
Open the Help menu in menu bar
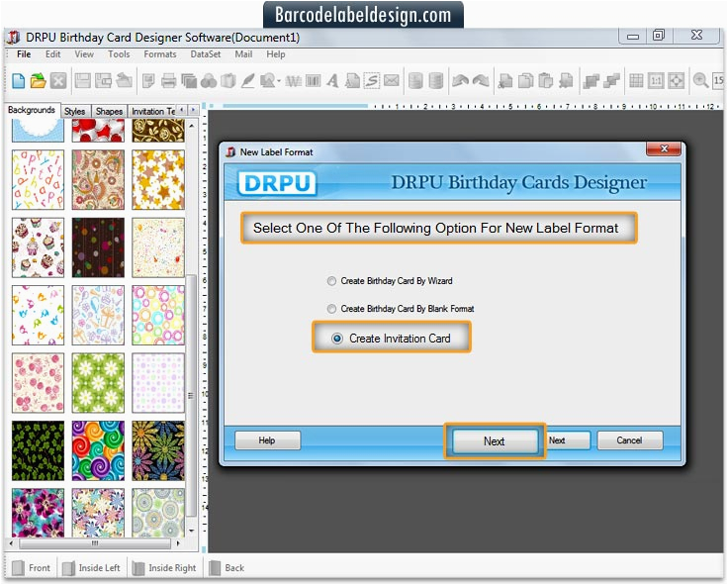tap(275, 54)
